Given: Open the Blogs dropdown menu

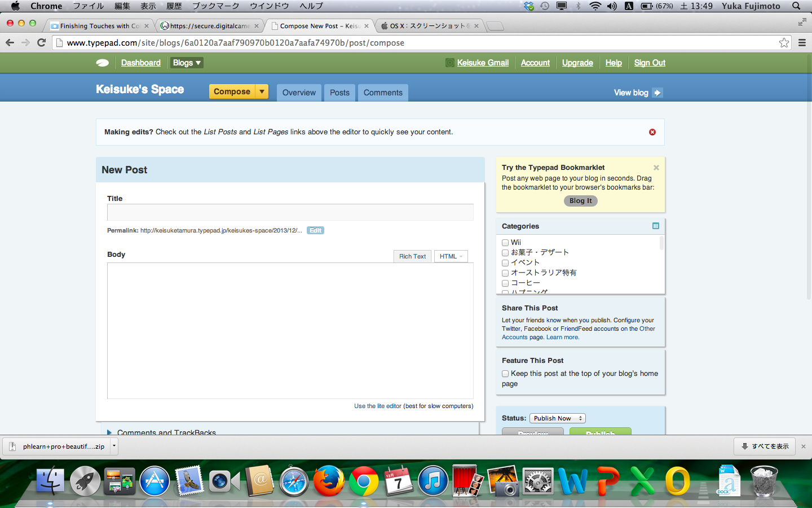Looking at the screenshot, I should (x=187, y=63).
